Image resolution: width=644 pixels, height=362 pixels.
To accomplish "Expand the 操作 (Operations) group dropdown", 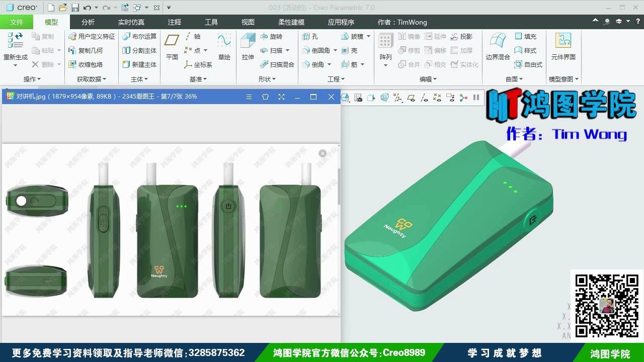I will click(x=32, y=79).
